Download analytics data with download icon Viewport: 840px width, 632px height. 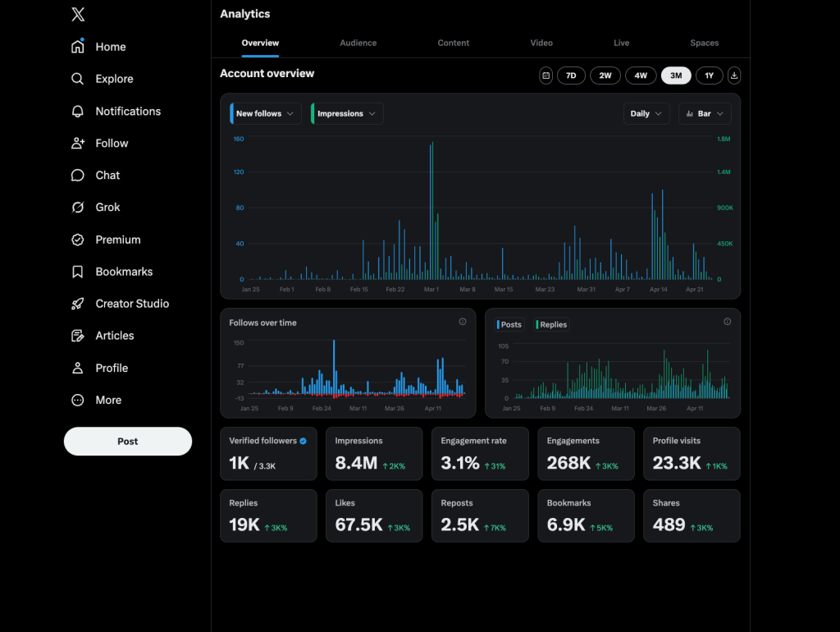[x=734, y=76]
